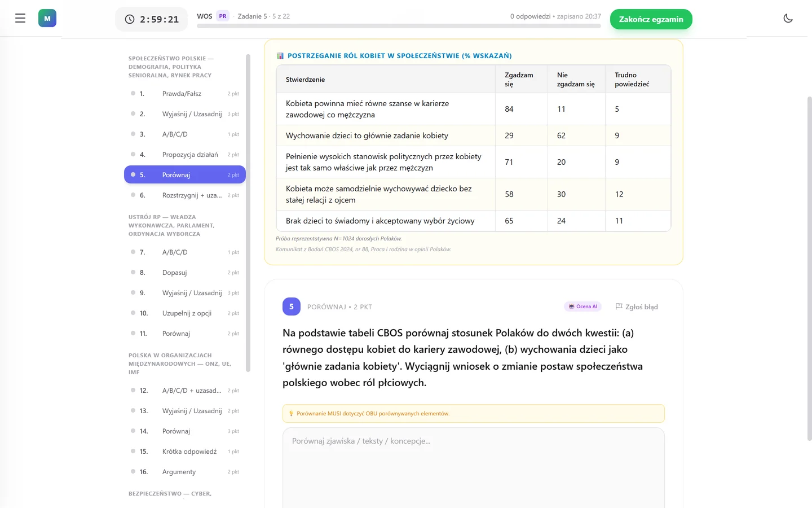The image size is (812, 508).
Task: Select task 9 Wyjaśnij / Uzasadnij
Action: (x=185, y=293)
